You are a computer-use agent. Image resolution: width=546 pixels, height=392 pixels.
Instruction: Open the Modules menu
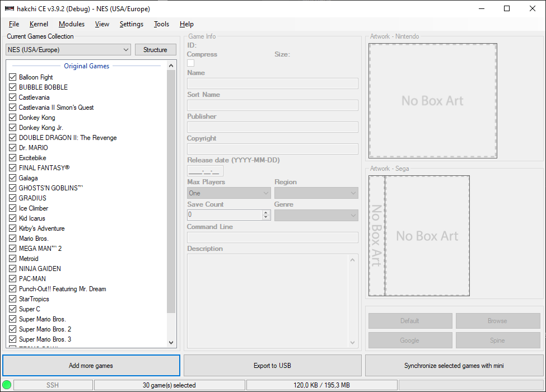click(x=71, y=24)
